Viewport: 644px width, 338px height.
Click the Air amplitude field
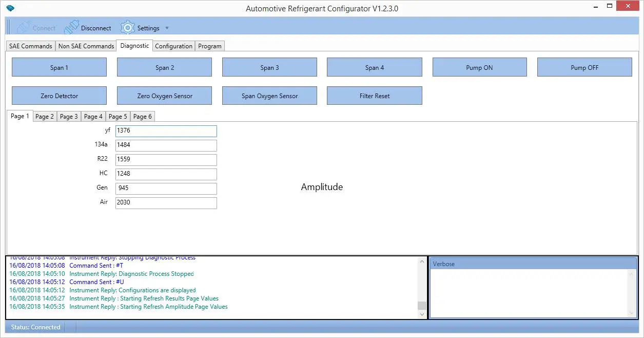click(166, 203)
